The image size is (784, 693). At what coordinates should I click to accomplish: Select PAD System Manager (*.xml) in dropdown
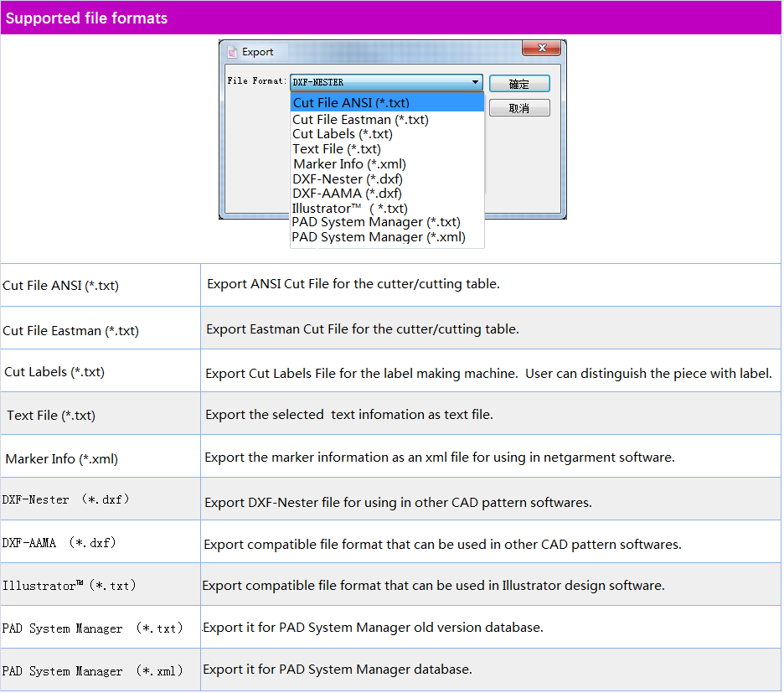[378, 237]
